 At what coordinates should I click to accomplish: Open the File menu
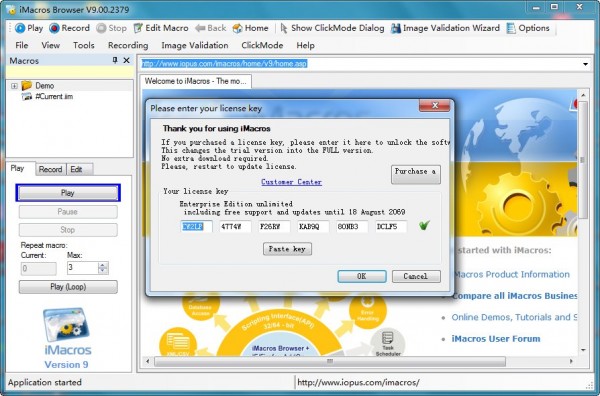click(22, 45)
